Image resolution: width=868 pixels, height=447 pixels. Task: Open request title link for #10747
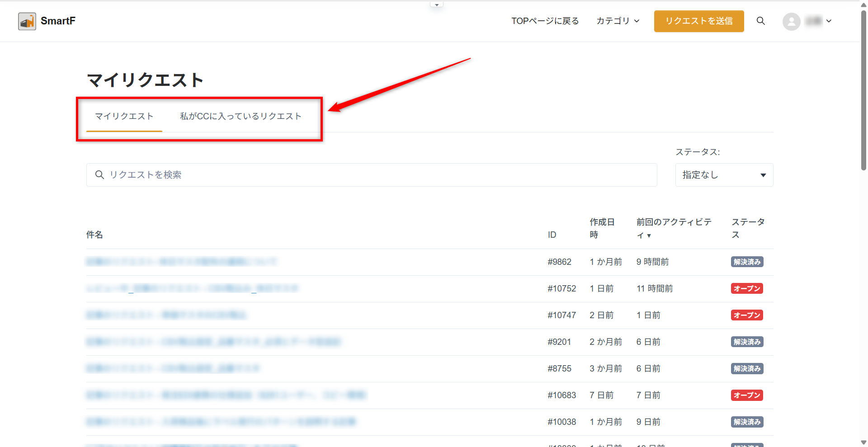(x=166, y=315)
